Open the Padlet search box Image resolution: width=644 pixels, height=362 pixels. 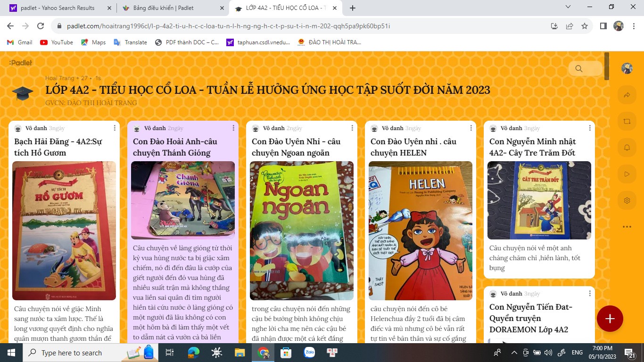click(x=585, y=69)
